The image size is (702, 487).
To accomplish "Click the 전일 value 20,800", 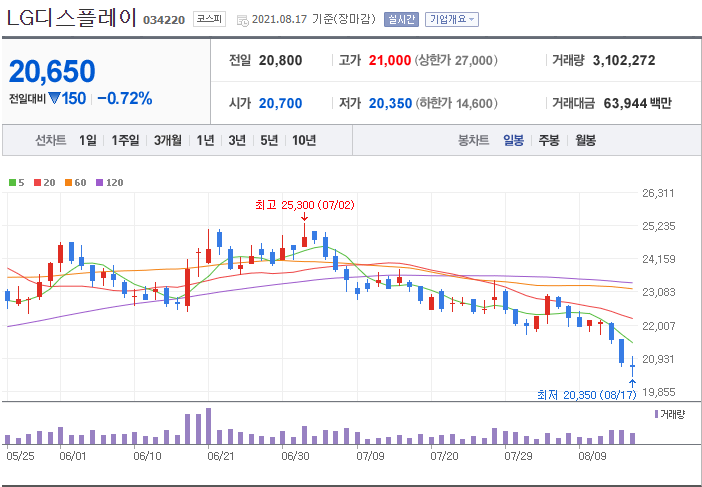I will [280, 60].
